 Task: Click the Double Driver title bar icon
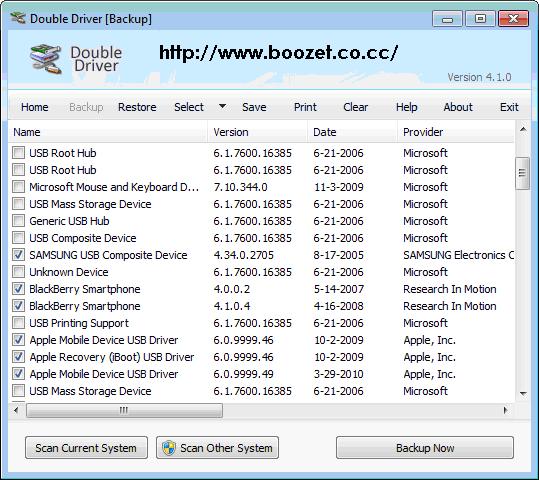click(18, 18)
